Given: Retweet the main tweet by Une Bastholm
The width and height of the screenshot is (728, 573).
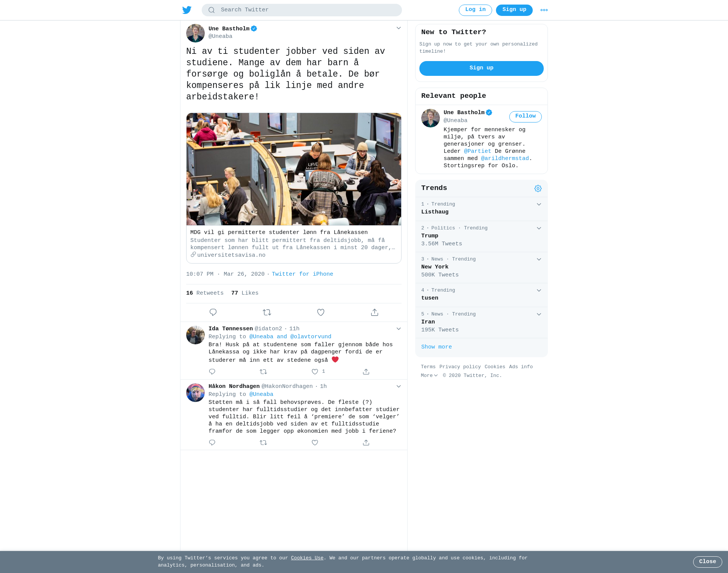Looking at the screenshot, I should (267, 312).
